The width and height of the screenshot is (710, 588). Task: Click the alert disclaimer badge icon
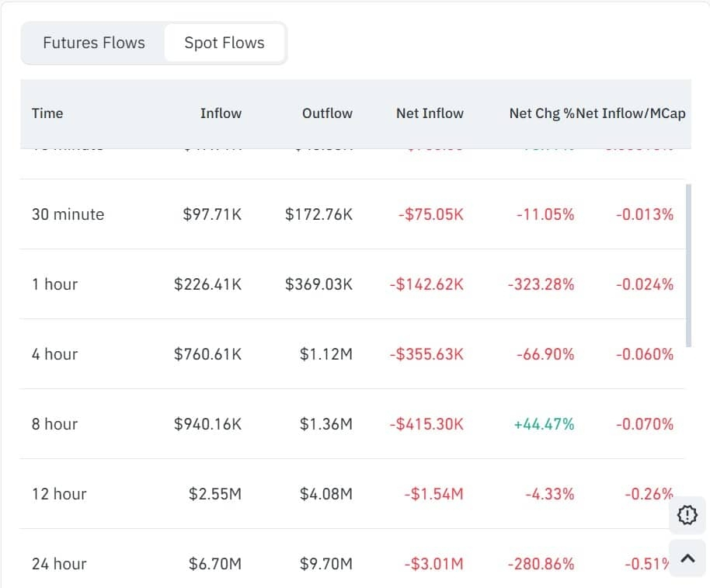coord(687,515)
